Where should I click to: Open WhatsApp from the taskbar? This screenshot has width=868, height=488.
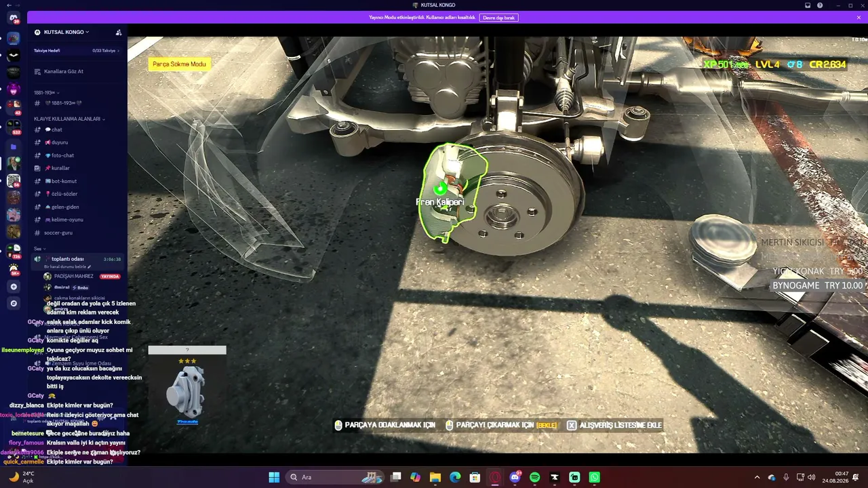coord(595,477)
